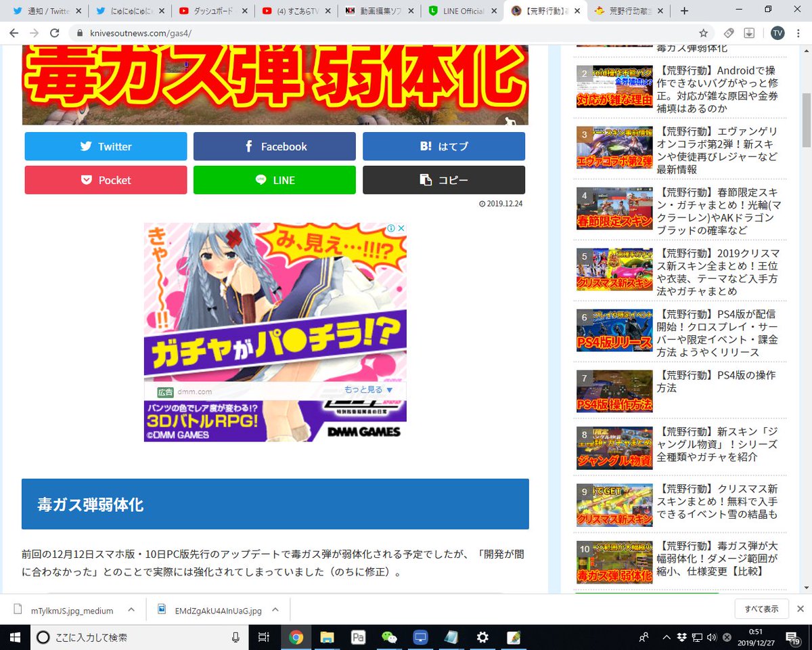Share the article on Facebook

pyautogui.click(x=275, y=146)
